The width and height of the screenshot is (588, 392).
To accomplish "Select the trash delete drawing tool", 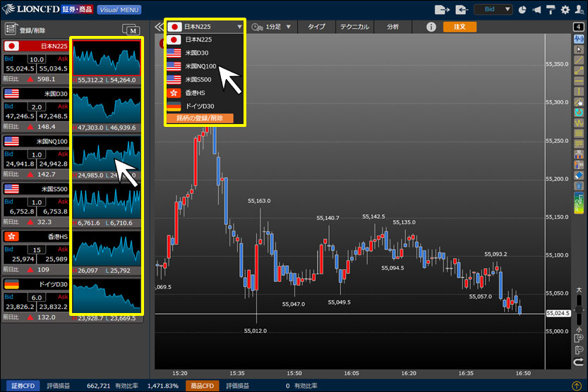I will tap(578, 185).
